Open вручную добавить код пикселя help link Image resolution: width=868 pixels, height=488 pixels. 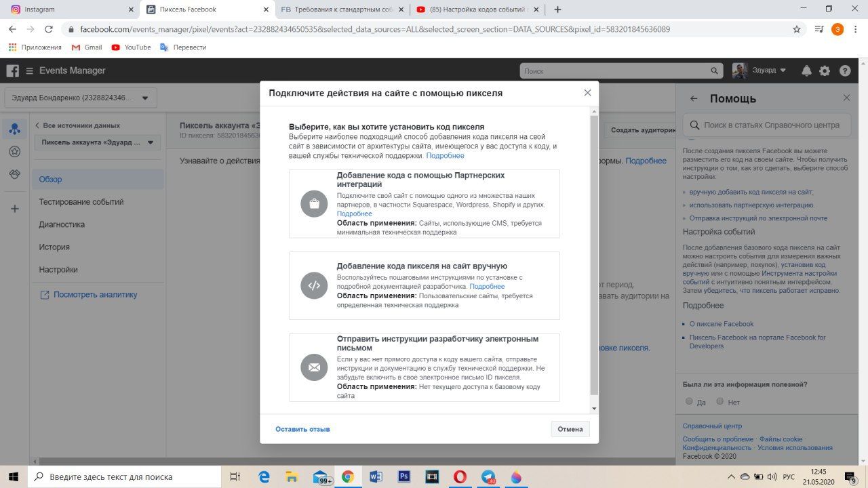tap(751, 192)
